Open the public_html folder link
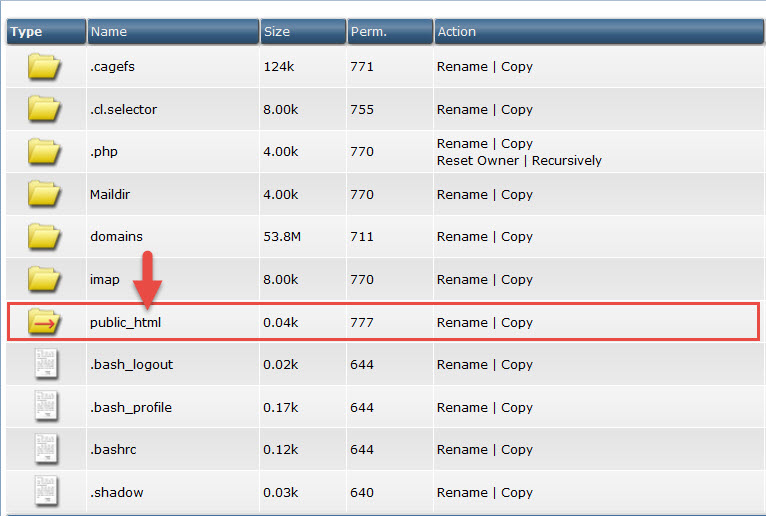This screenshot has height=516, width=766. click(125, 322)
